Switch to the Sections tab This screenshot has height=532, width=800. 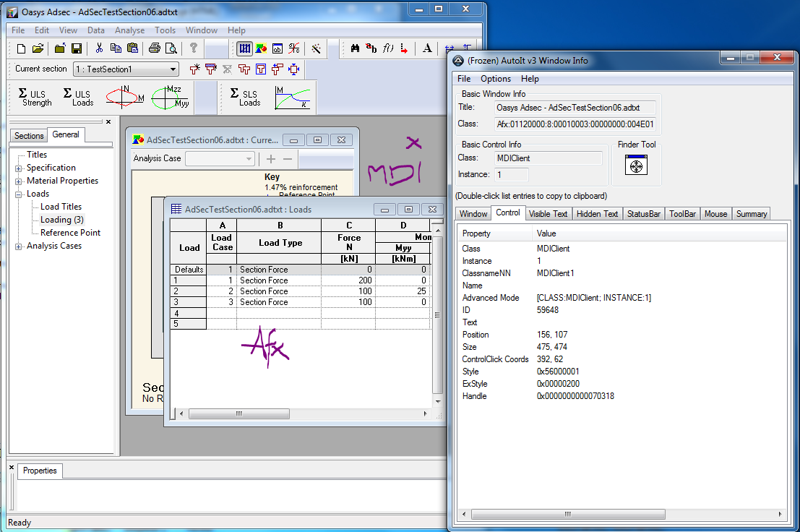point(29,136)
